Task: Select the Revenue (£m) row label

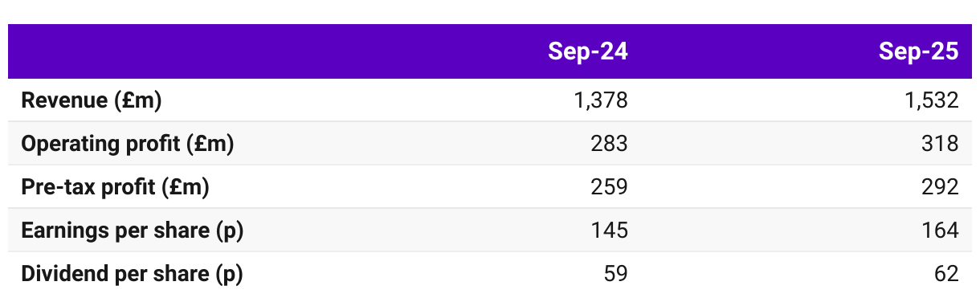Action: pyautogui.click(x=92, y=100)
